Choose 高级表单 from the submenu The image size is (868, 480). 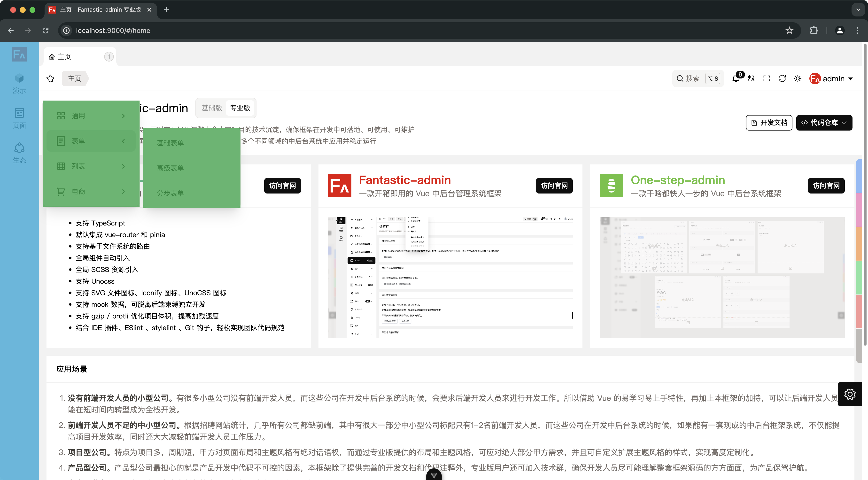coord(170,168)
